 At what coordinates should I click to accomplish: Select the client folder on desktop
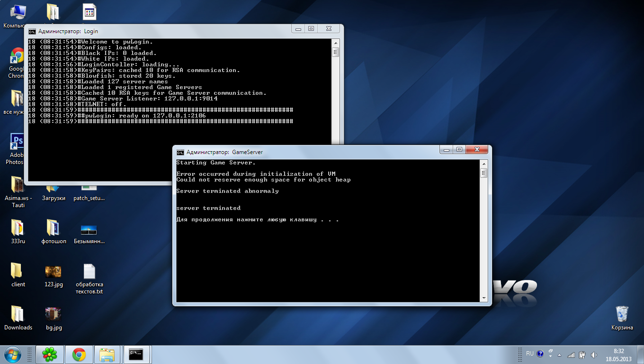pos(18,272)
